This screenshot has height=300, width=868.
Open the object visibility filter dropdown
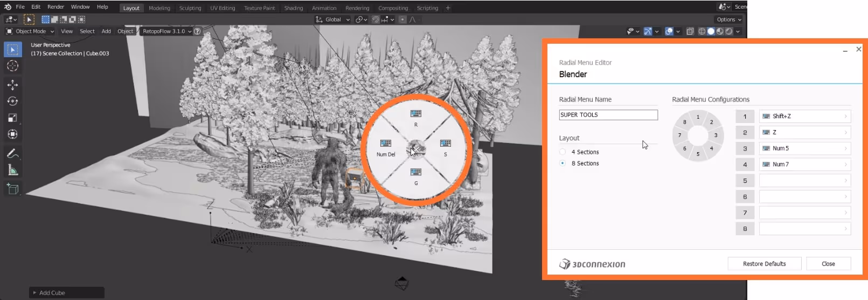click(633, 31)
